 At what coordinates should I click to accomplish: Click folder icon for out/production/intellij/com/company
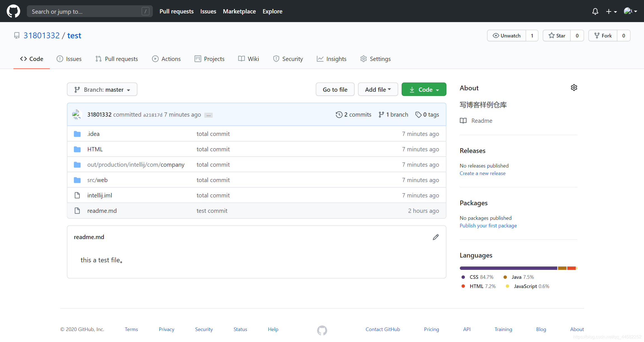[x=77, y=165]
